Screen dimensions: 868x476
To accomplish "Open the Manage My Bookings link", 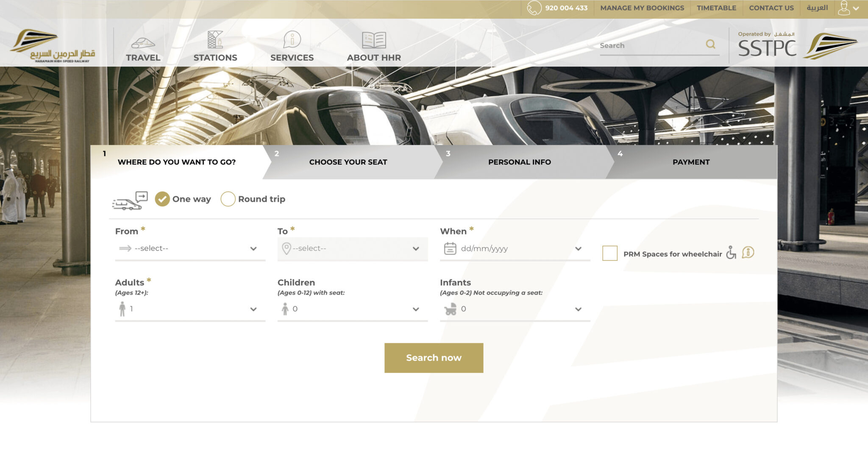I will (642, 8).
